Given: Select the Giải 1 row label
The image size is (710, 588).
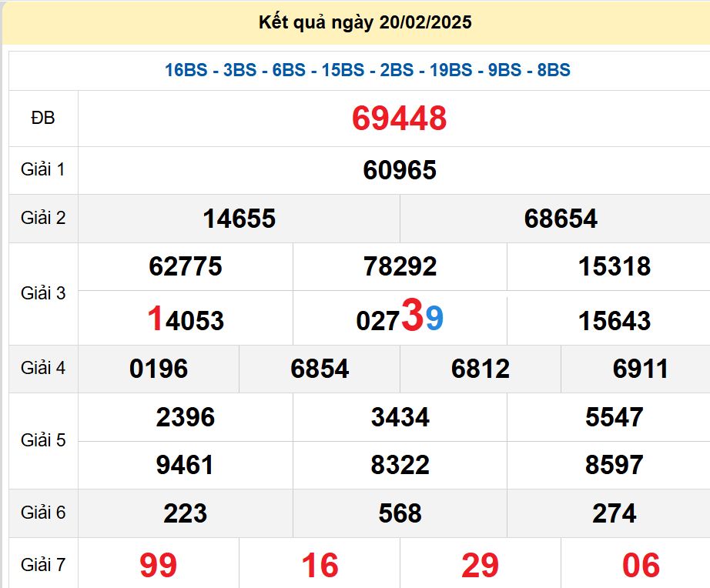Looking at the screenshot, I should tap(43, 169).
